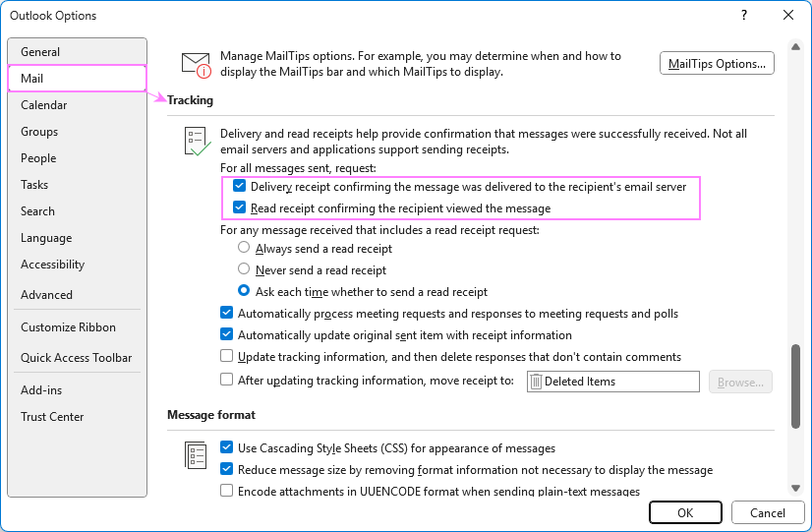Toggle Automatically update original sent item
This screenshot has height=532, width=812.
tap(226, 334)
